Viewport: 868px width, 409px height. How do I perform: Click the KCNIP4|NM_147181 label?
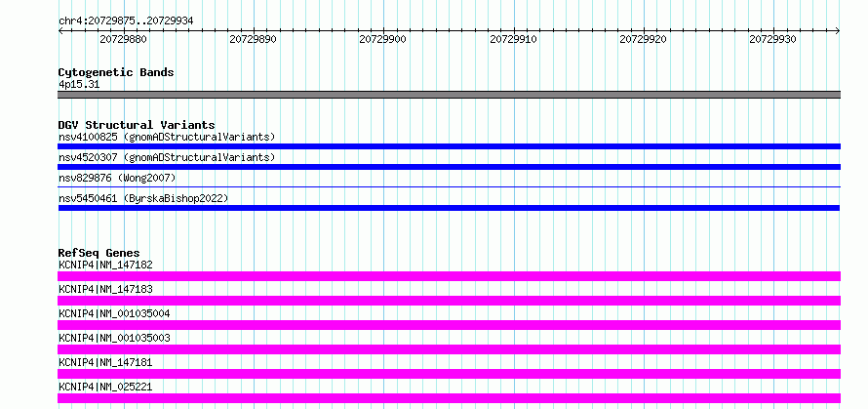click(105, 362)
